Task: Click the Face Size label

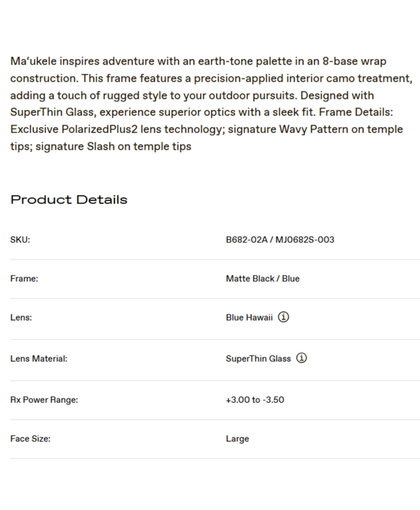Action: 30,439
